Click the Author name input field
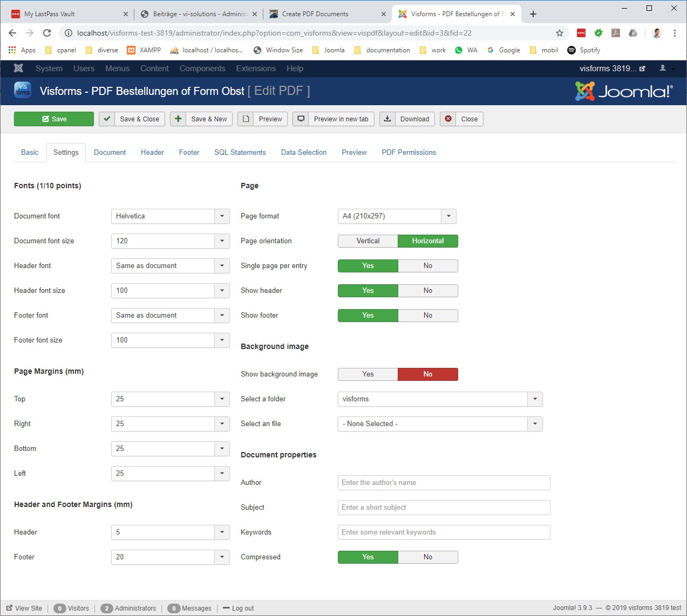687x616 pixels. (444, 483)
